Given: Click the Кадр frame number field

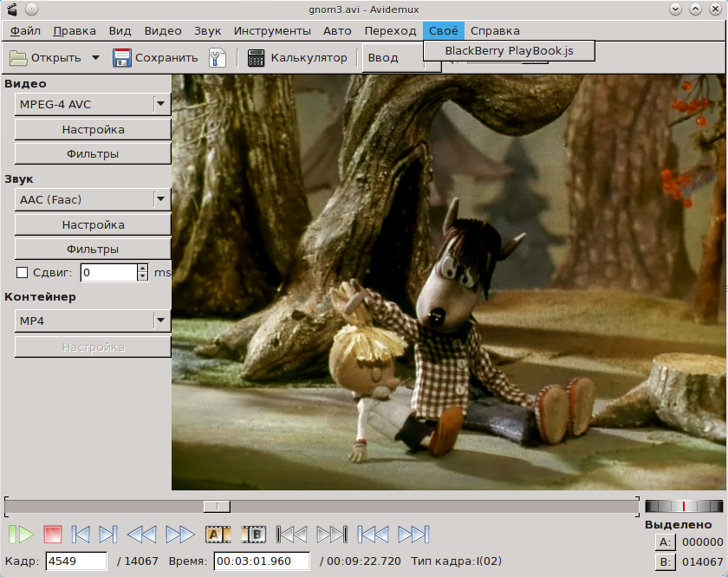Looking at the screenshot, I should coord(75,561).
